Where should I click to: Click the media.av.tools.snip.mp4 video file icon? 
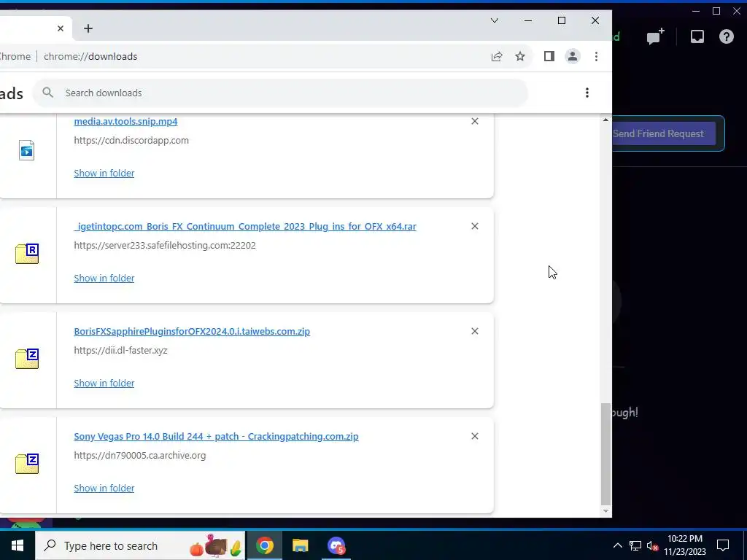(x=27, y=150)
